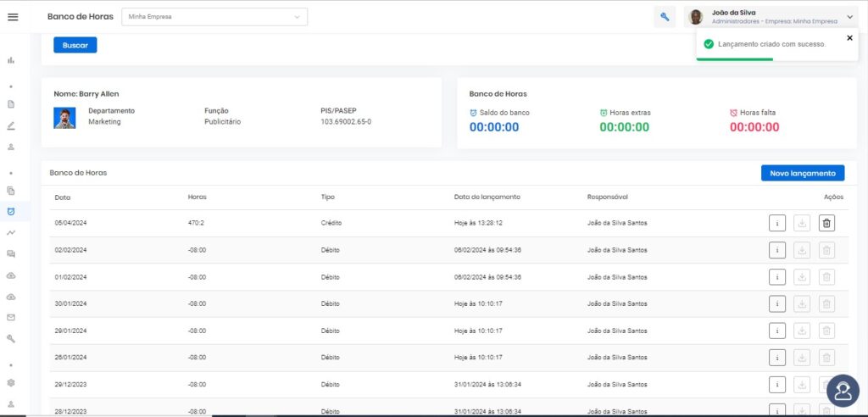The height and width of the screenshot is (417, 868).
Task: Show info for the 29/12/2023 entry
Action: click(777, 384)
